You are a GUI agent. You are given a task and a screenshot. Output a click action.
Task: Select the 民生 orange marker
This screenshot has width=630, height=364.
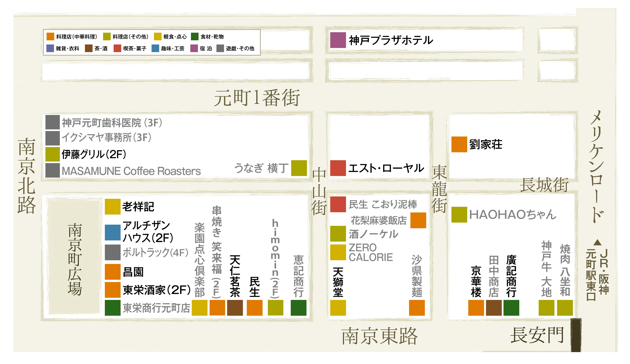[x=254, y=308]
